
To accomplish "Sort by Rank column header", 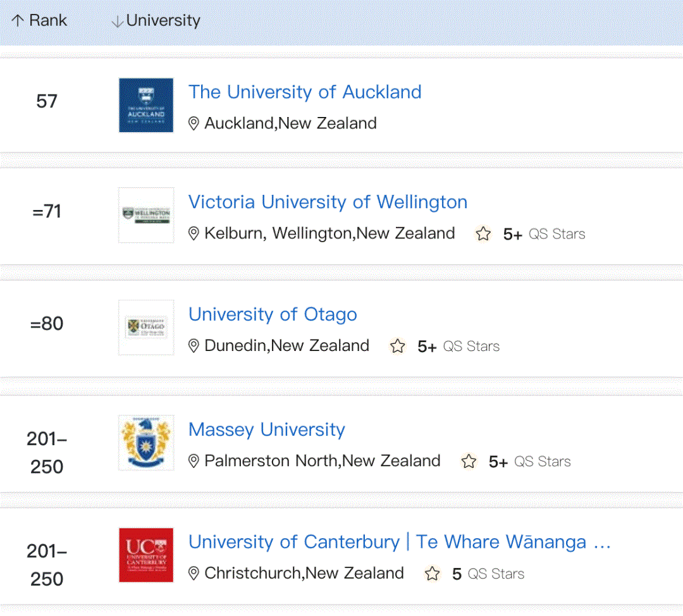I will [x=39, y=20].
